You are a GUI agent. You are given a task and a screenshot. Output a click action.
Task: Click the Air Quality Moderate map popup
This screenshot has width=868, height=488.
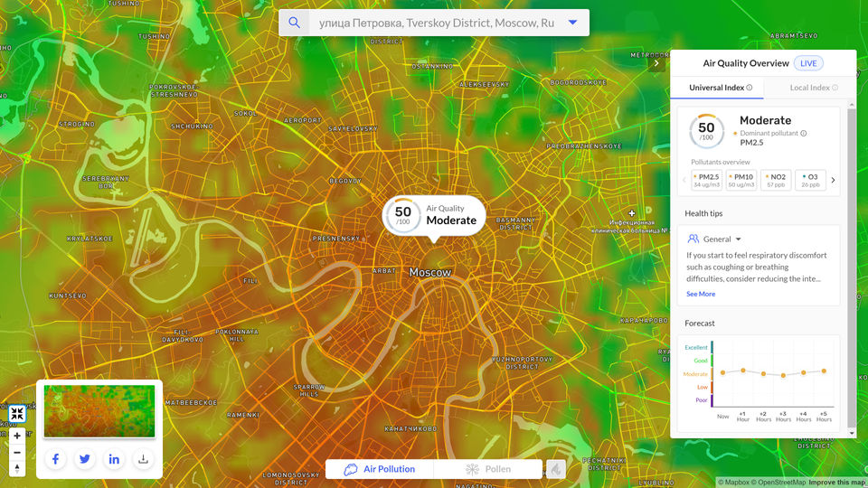pyautogui.click(x=434, y=215)
